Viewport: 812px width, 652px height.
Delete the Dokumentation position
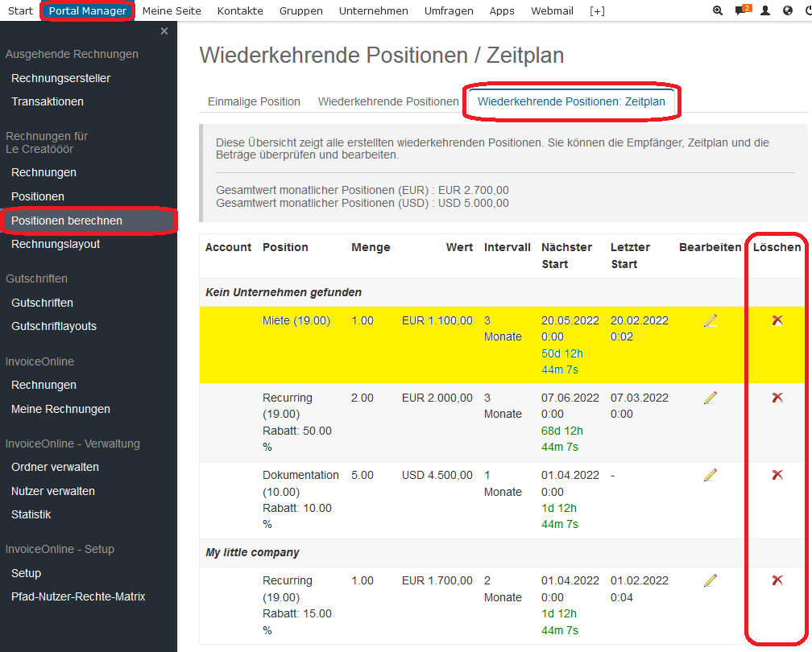777,475
